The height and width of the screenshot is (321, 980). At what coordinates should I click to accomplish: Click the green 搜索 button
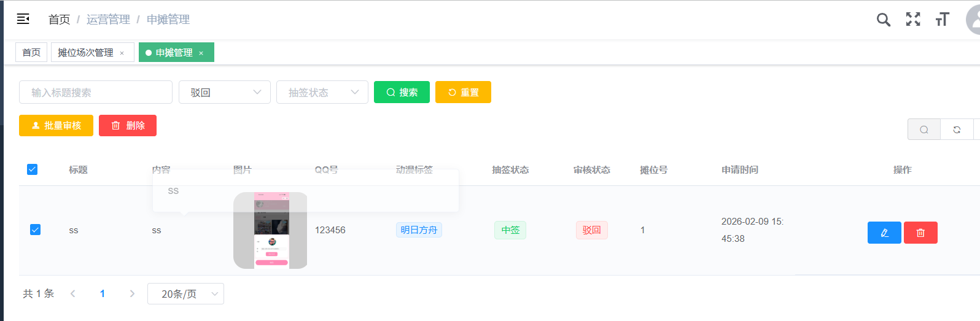[402, 92]
